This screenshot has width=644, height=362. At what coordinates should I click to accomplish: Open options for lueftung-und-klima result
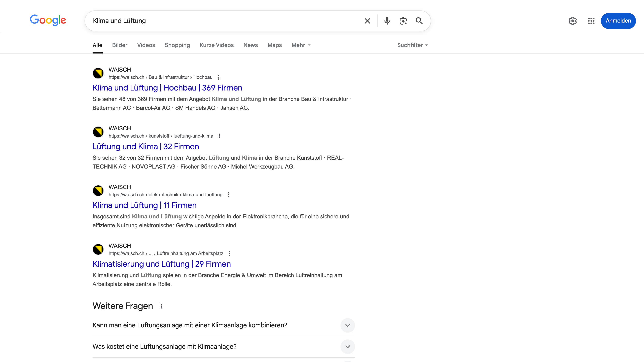[x=219, y=136]
